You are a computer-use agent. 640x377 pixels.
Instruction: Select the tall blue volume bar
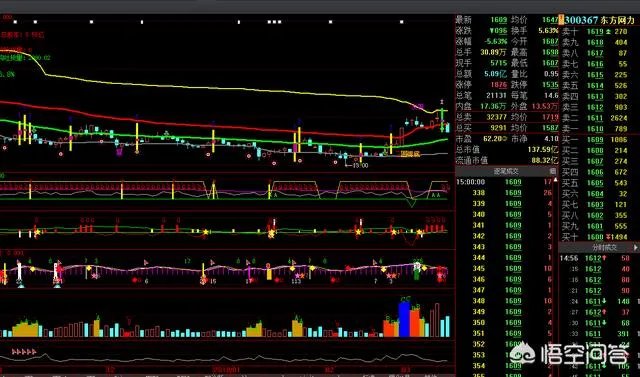(404, 319)
